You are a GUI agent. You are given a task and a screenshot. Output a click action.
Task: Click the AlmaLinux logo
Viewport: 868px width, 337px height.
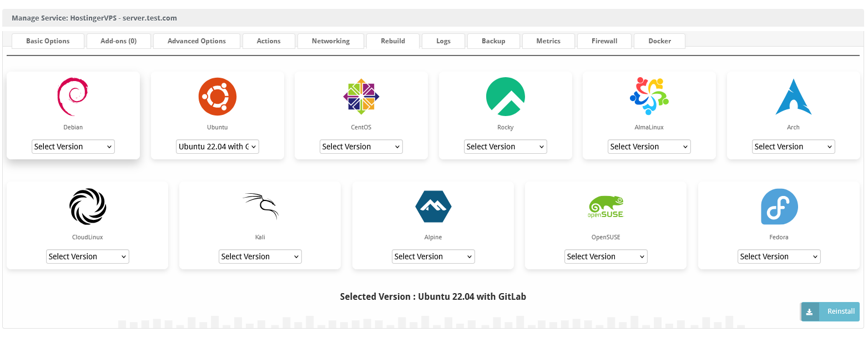[649, 96]
